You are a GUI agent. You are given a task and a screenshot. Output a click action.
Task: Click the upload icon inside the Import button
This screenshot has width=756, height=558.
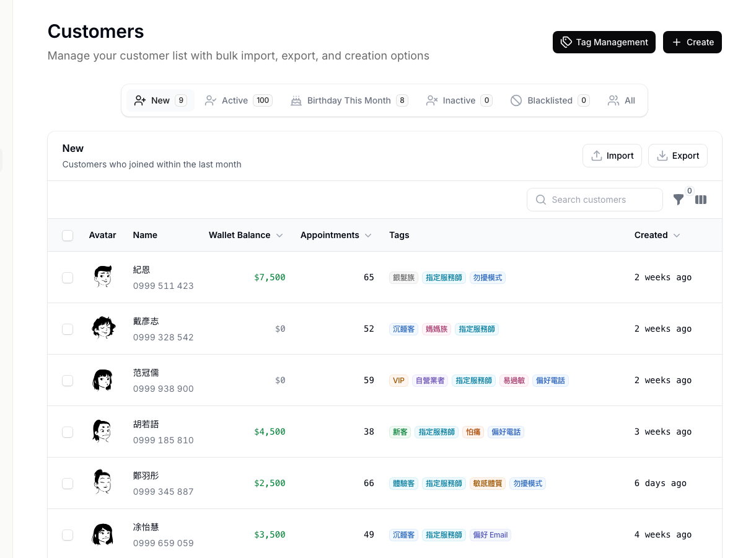pyautogui.click(x=597, y=156)
